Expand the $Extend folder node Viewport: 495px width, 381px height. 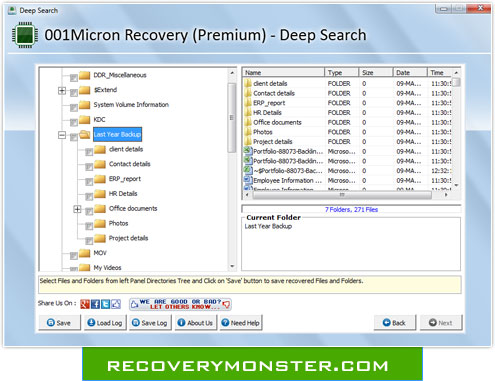[x=62, y=90]
